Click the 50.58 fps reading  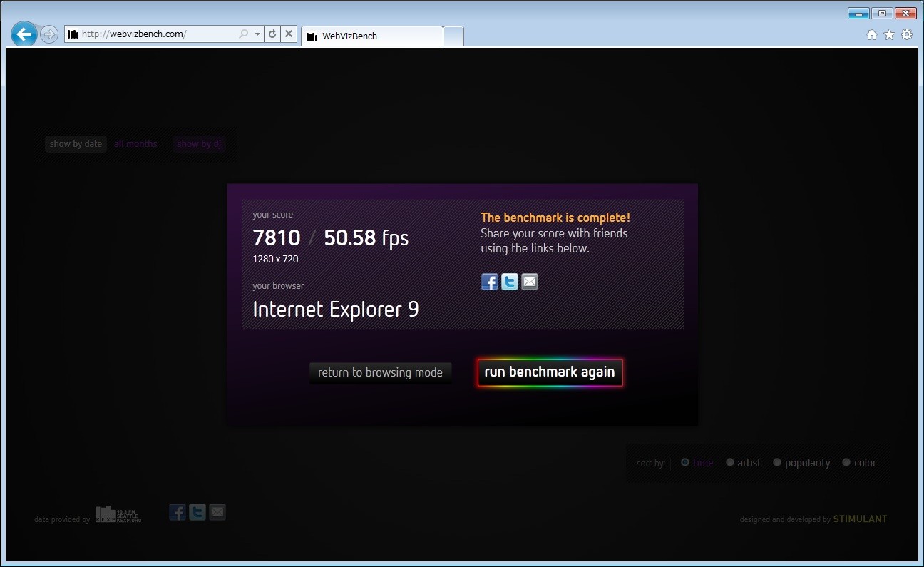366,237
